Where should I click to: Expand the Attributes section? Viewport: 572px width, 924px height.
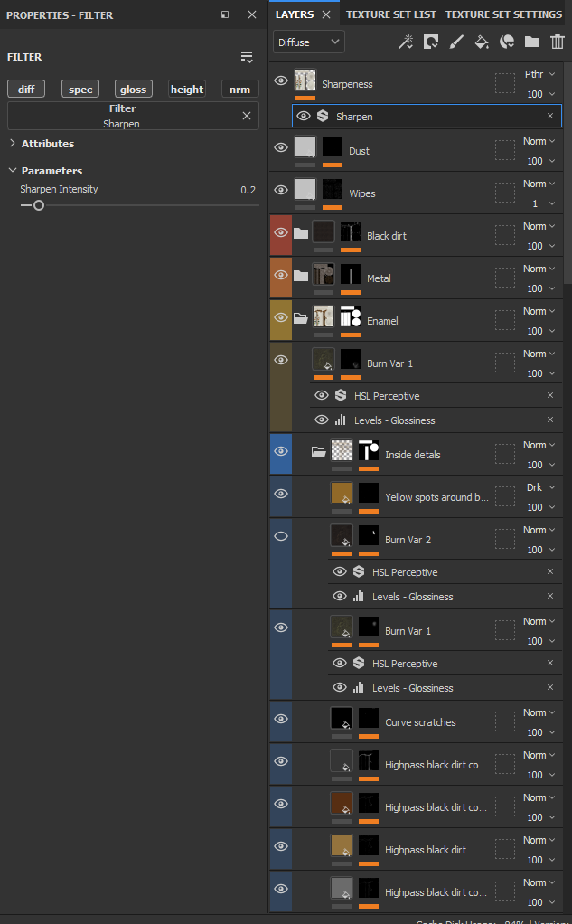13,144
